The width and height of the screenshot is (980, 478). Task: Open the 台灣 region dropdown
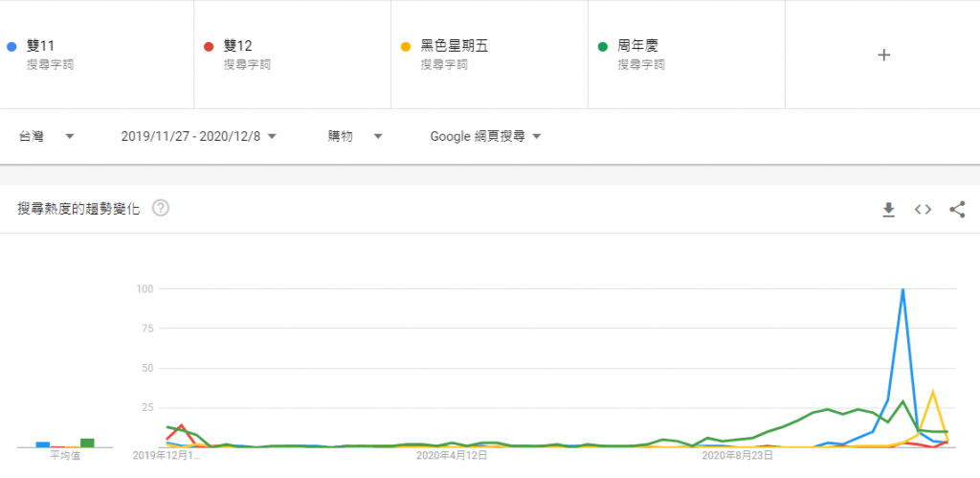point(46,137)
